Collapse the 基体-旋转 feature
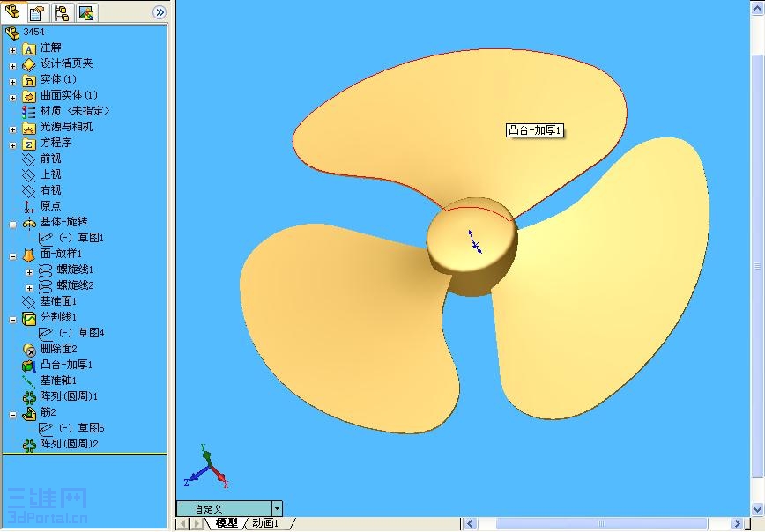 pos(12,225)
